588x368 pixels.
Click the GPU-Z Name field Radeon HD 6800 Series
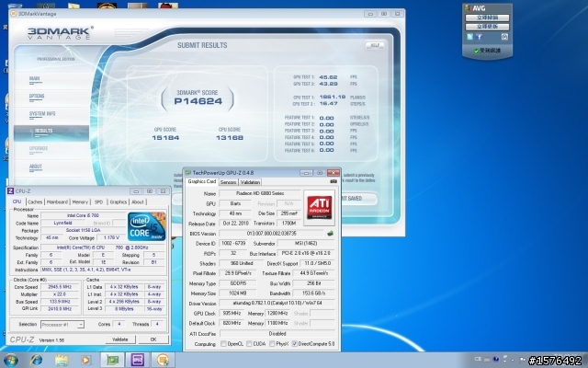(260, 193)
